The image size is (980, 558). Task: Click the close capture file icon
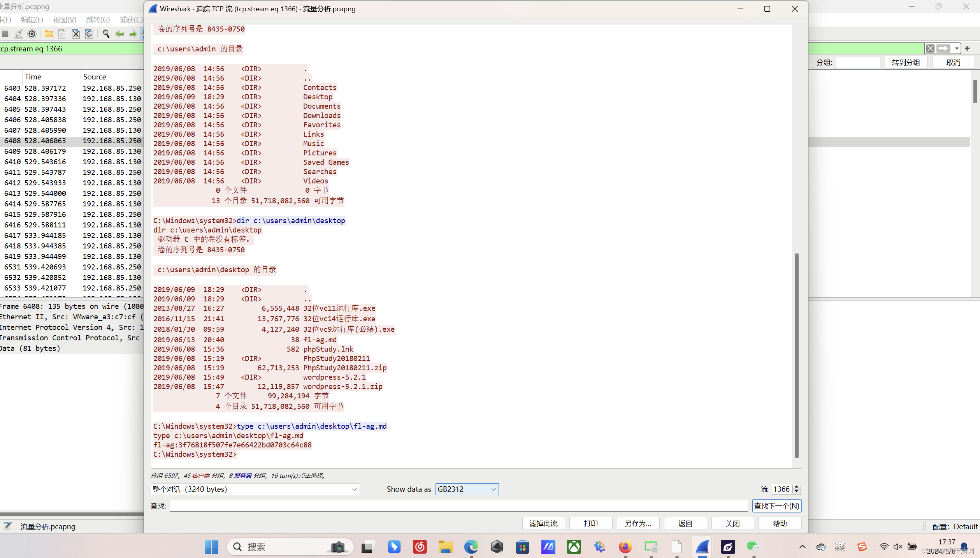pyautogui.click(x=76, y=34)
